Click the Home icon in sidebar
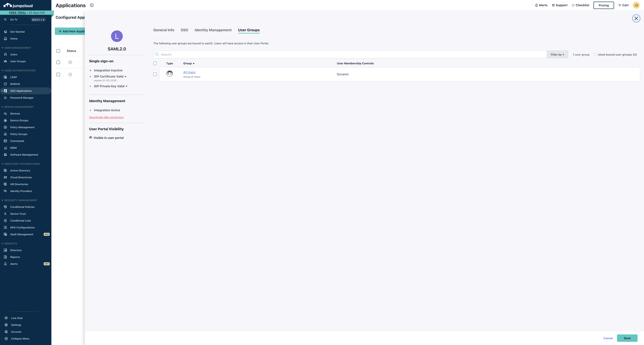Screen dimensions: 644x345 point(5,39)
